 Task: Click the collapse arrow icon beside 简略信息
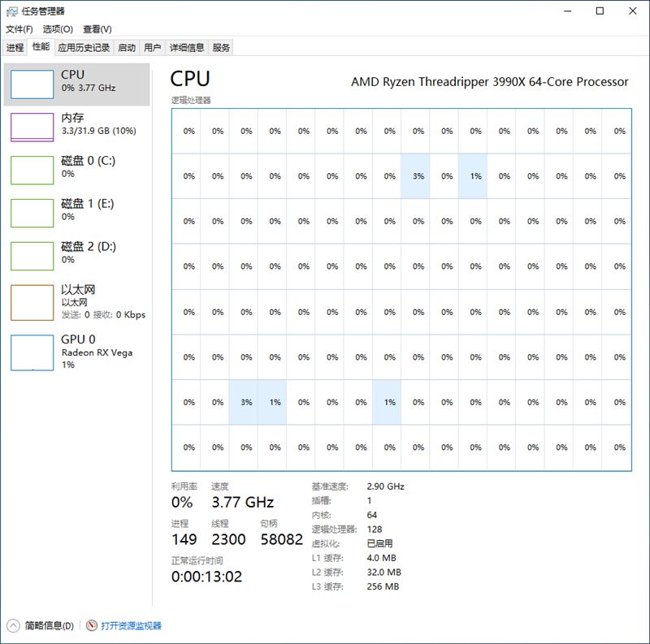pyautogui.click(x=13, y=625)
